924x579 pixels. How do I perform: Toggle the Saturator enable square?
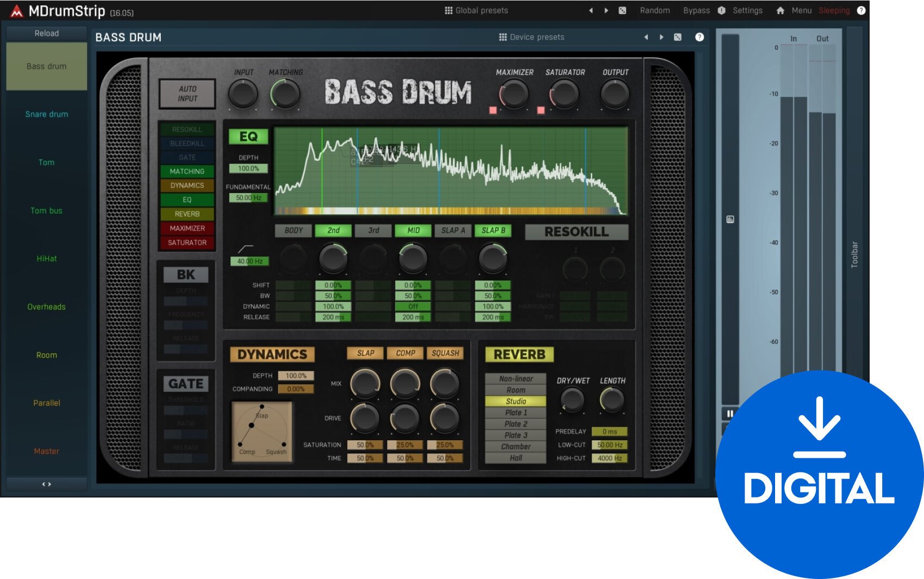(541, 110)
